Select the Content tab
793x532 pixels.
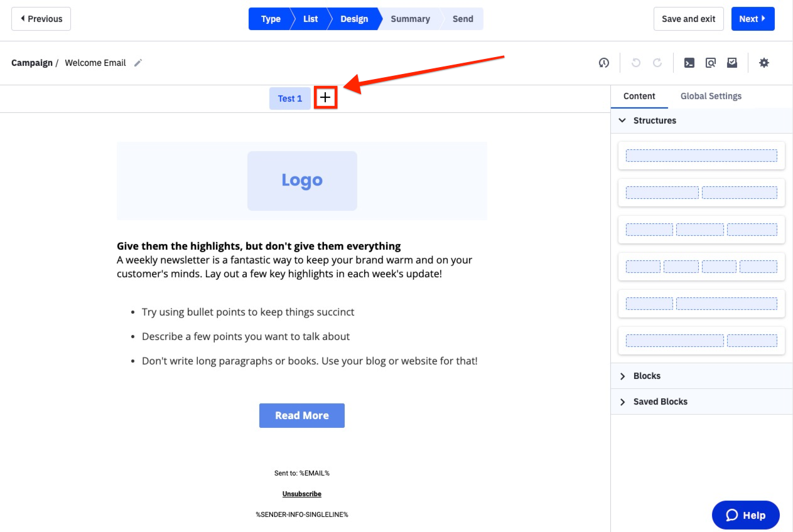(x=639, y=96)
